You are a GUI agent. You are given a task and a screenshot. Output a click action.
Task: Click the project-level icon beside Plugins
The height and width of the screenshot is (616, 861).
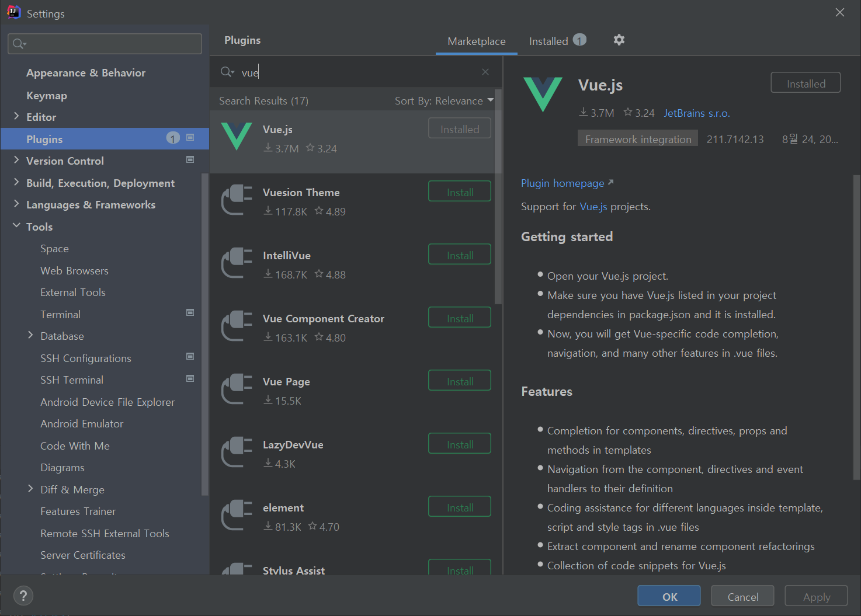point(190,138)
